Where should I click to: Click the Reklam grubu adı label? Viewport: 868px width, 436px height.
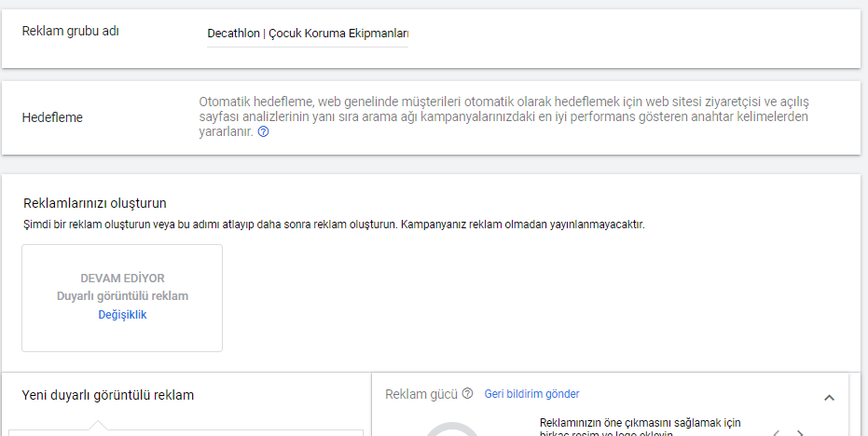[70, 31]
